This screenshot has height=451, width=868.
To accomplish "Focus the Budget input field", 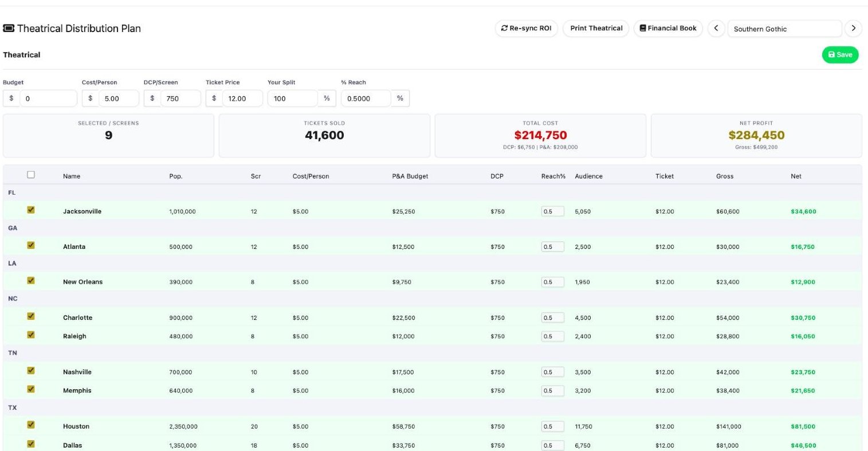I will pos(48,98).
